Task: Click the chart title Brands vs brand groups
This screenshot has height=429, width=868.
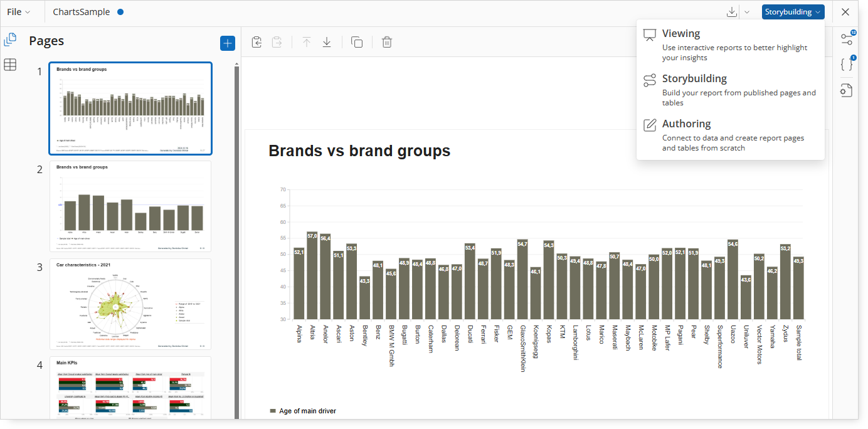Action: (x=359, y=151)
